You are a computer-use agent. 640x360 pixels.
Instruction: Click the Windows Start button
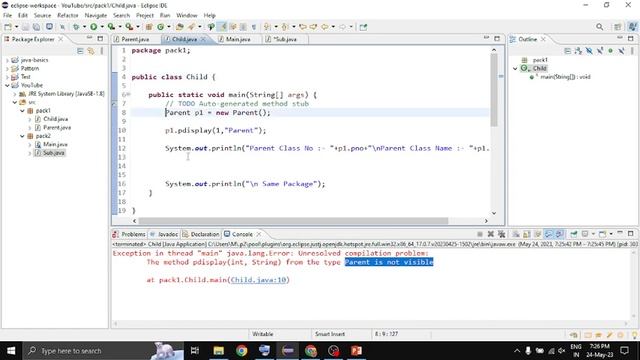click(x=11, y=351)
